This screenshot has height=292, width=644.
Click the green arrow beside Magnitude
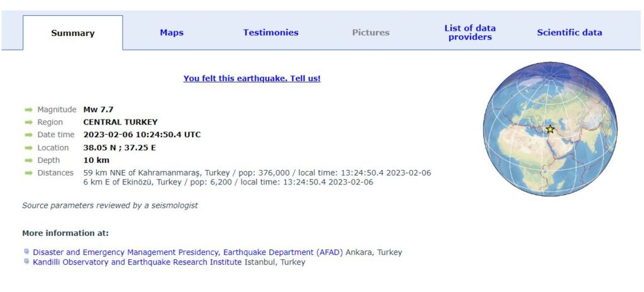[29, 109]
